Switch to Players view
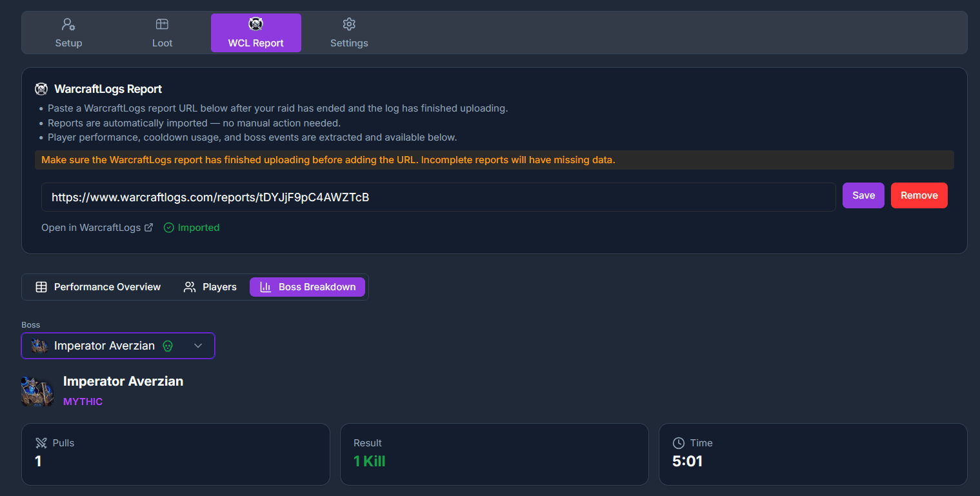This screenshot has height=496, width=980. [x=210, y=287]
